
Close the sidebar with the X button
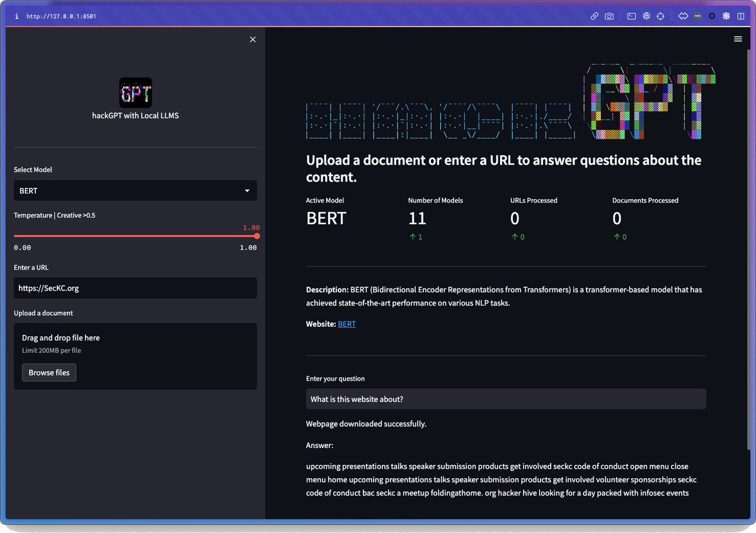coord(253,39)
